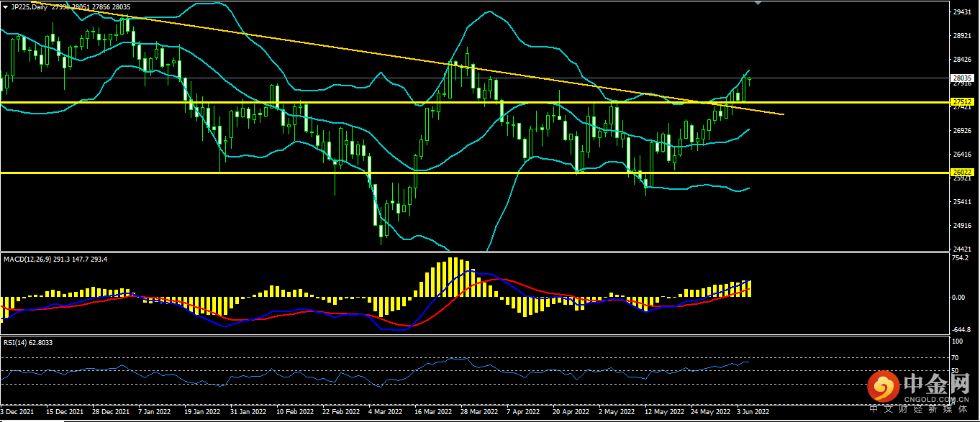The width and height of the screenshot is (980, 422).
Task: Click the right end of the descending trendline
Action: (x=783, y=114)
